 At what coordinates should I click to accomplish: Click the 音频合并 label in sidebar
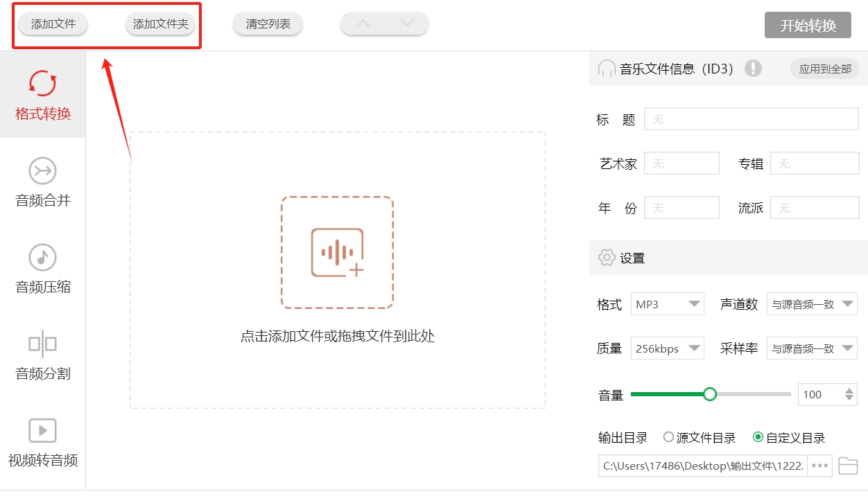(x=43, y=201)
